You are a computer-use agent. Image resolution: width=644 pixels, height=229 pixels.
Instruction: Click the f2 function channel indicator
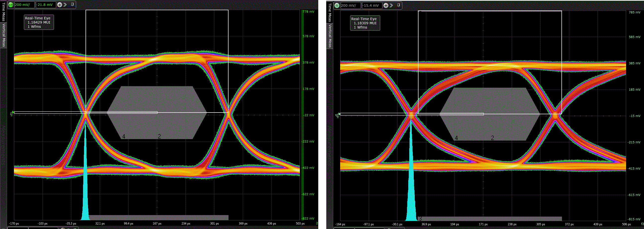tap(337, 5)
